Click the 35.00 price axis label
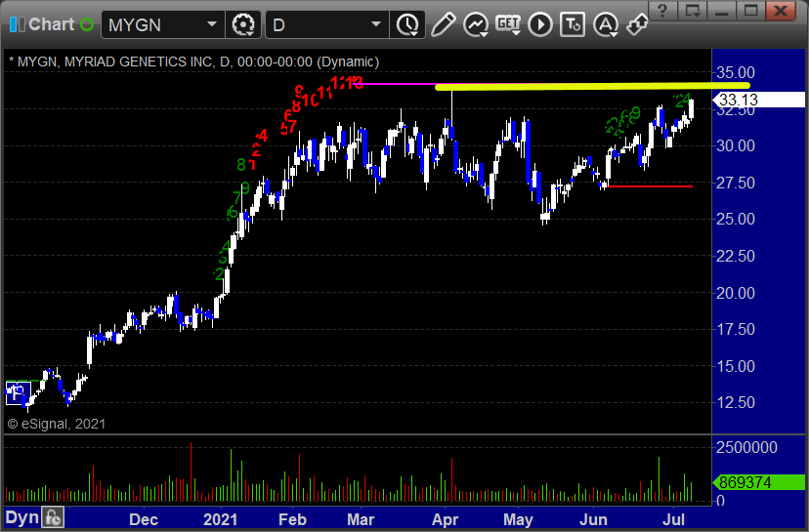The height and width of the screenshot is (532, 809). pyautogui.click(x=735, y=72)
